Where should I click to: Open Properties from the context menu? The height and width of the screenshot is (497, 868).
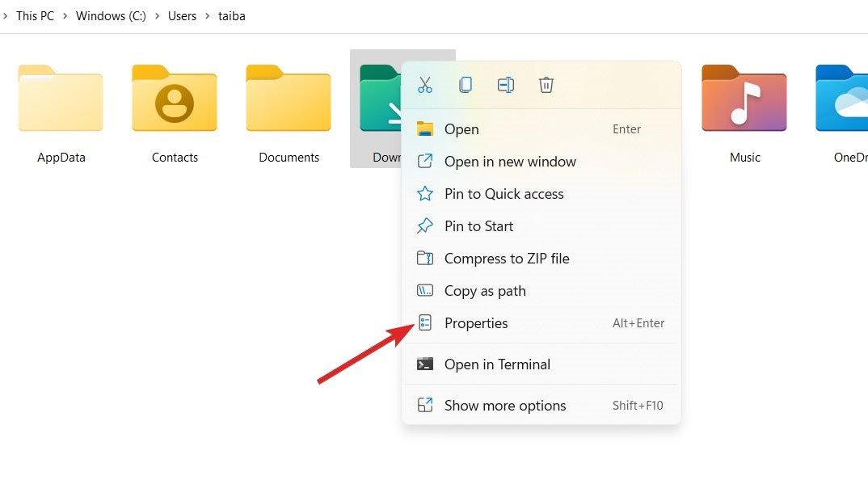click(541, 322)
